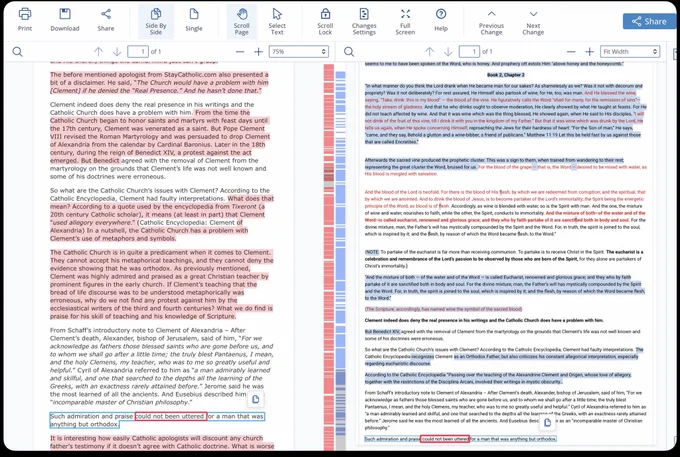Click the red change overview bar
Image resolution: width=680 pixels, height=457 pixels.
(329, 256)
